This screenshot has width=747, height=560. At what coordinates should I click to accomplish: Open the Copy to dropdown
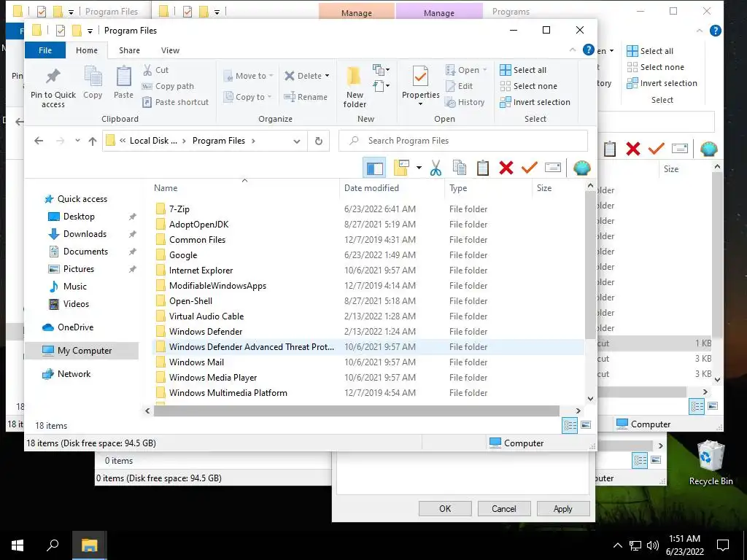coord(247,97)
